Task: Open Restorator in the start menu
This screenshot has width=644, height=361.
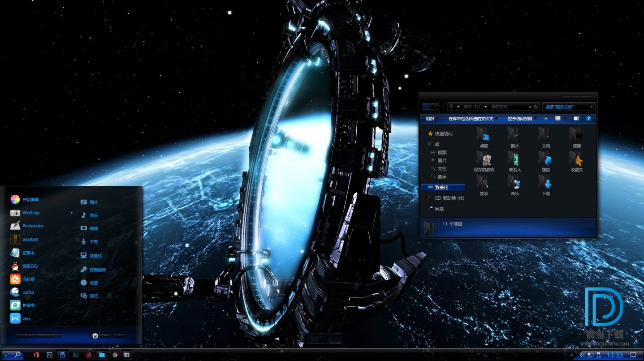Action: (27, 226)
